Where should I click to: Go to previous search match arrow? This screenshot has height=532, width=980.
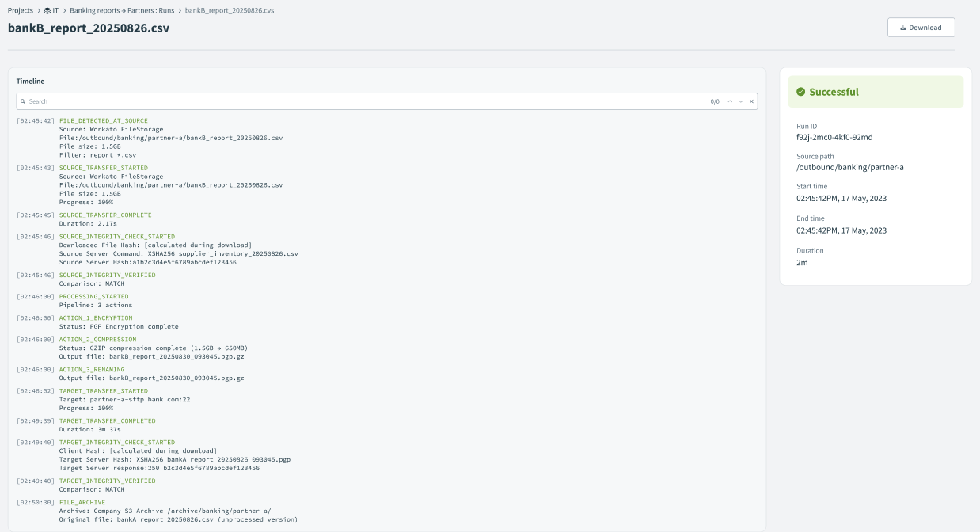click(x=730, y=102)
